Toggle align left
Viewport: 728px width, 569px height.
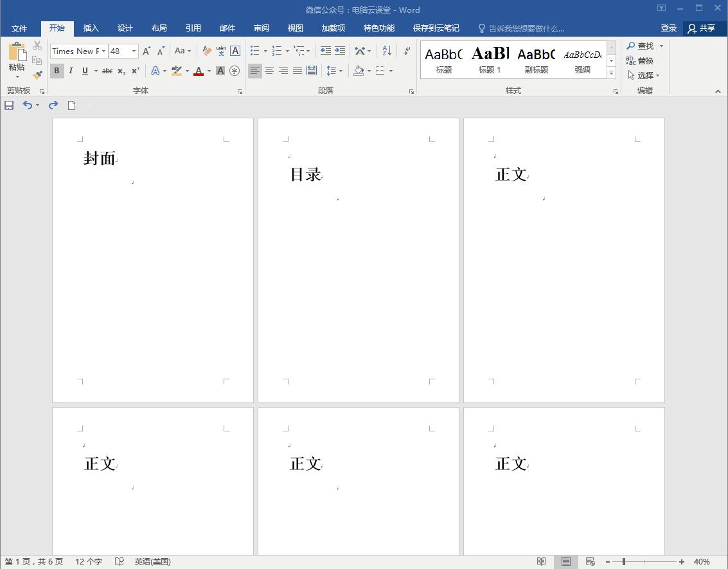tap(254, 71)
